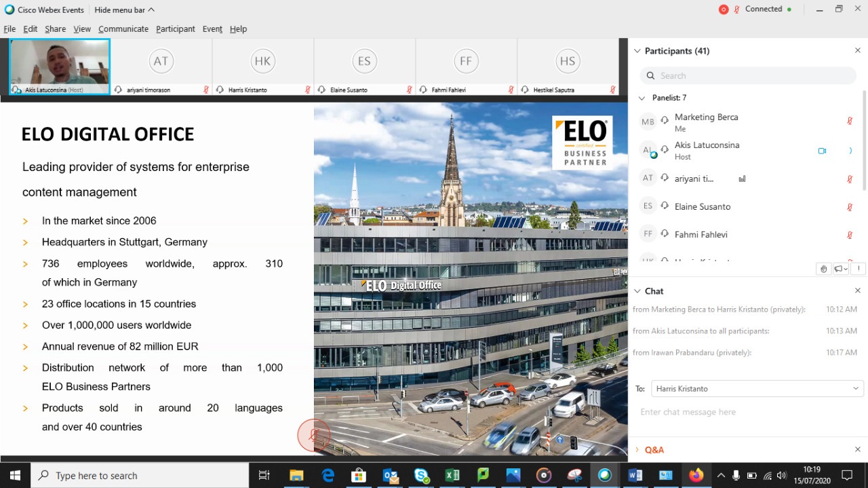868x488 pixels.
Task: Open the Help menu
Action: pos(238,29)
